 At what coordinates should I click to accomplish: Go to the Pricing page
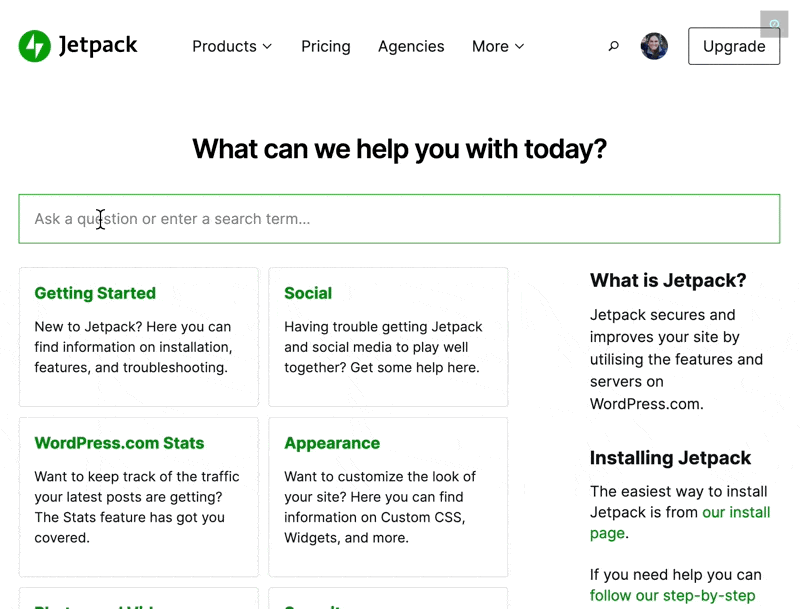click(x=326, y=46)
